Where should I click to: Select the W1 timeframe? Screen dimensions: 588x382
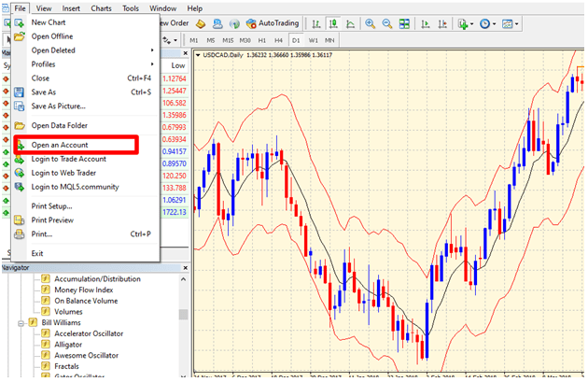(x=313, y=40)
